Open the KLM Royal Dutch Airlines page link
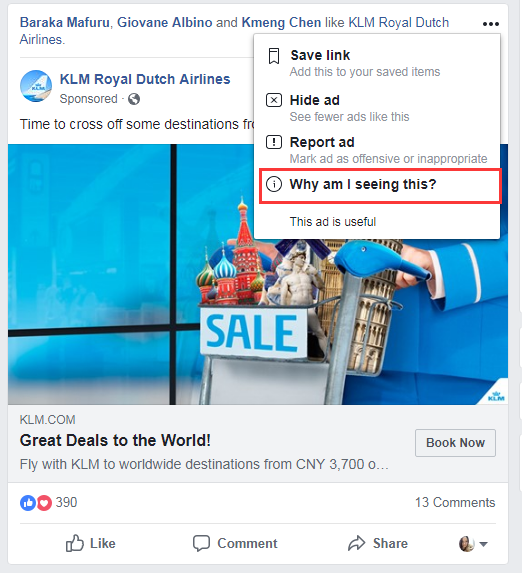The height and width of the screenshot is (573, 522). [145, 79]
